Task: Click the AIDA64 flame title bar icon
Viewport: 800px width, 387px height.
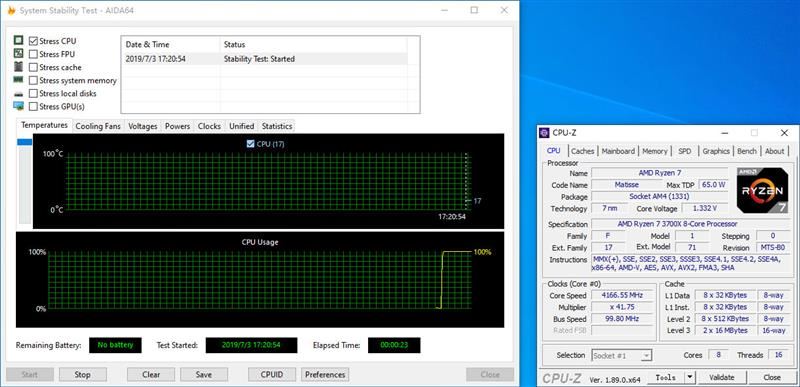Action: click(11, 10)
